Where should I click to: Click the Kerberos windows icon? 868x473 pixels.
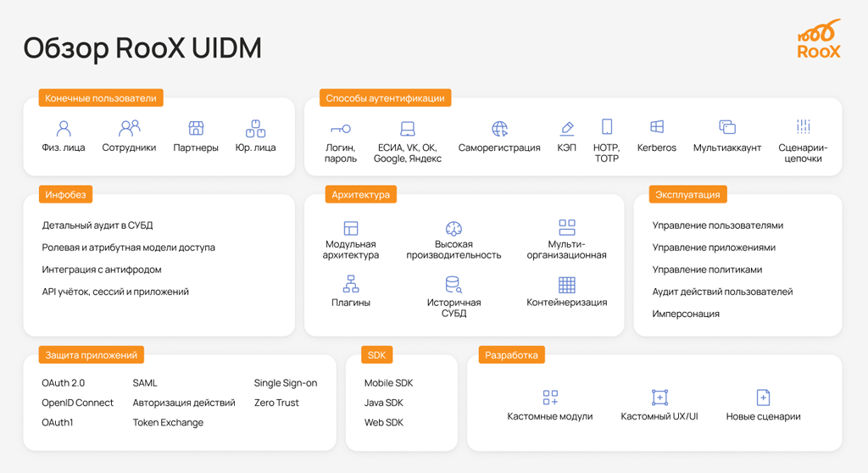pos(657,127)
